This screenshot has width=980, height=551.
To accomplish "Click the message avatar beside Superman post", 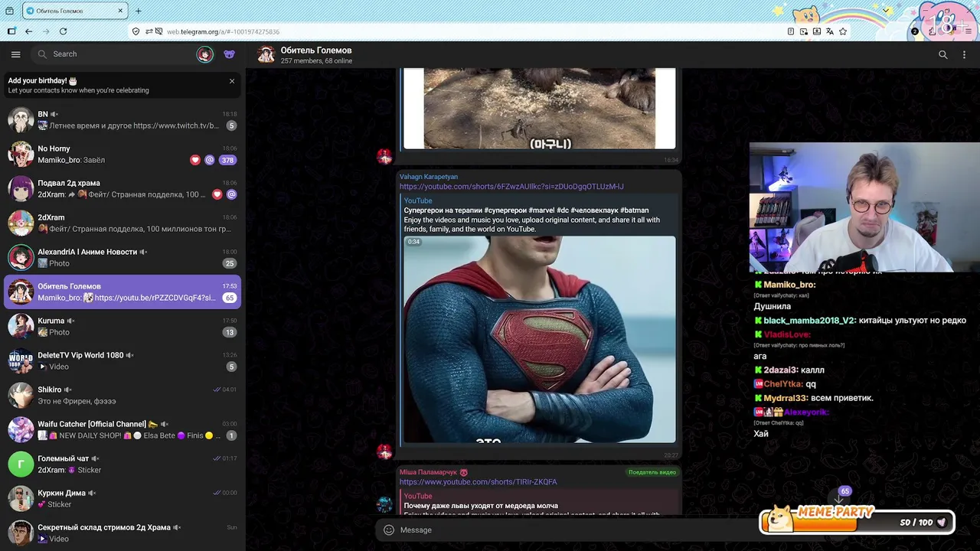I will 384,452.
